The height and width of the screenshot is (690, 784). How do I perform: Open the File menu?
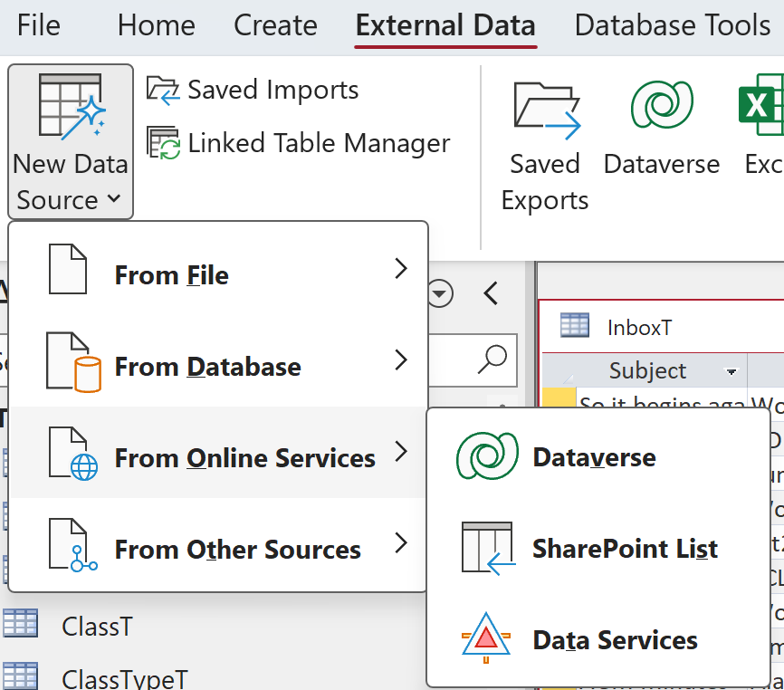[x=39, y=25]
